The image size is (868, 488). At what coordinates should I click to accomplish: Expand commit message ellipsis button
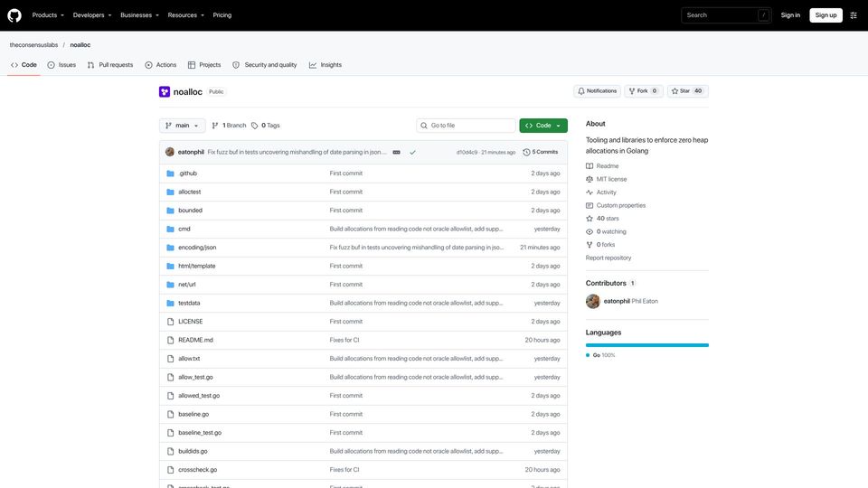coord(396,152)
